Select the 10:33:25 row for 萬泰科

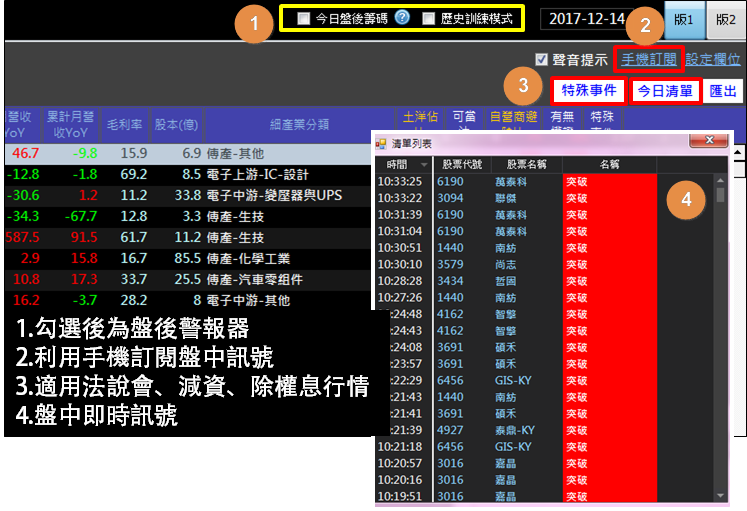point(545,181)
